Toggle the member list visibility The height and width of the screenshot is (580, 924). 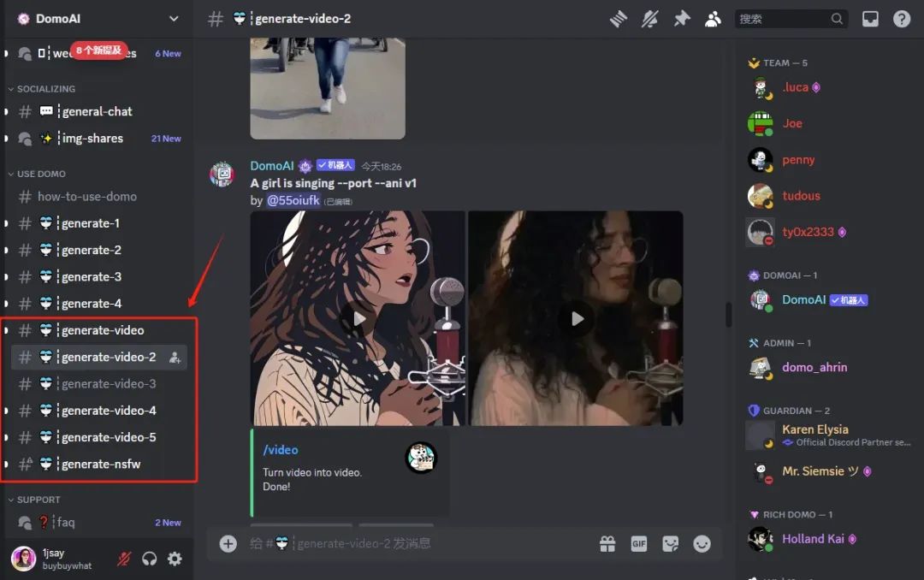tap(713, 19)
